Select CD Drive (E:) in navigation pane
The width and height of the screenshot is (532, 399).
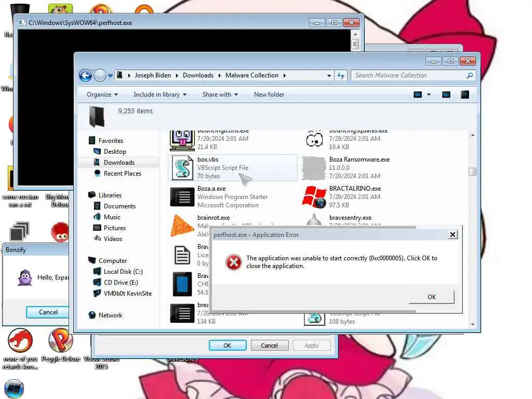point(121,282)
